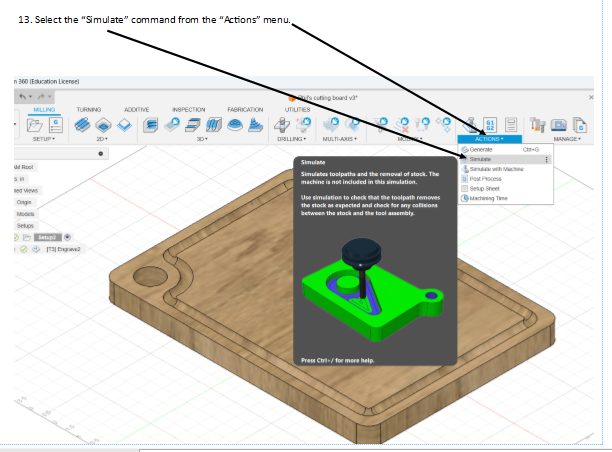Image resolution: width=612 pixels, height=452 pixels.
Task: Select the 3D Steep and Shallow icon
Action: coord(193,125)
